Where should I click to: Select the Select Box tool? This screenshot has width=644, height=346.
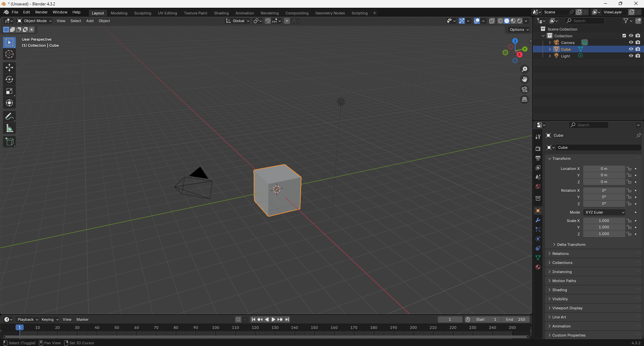9,42
